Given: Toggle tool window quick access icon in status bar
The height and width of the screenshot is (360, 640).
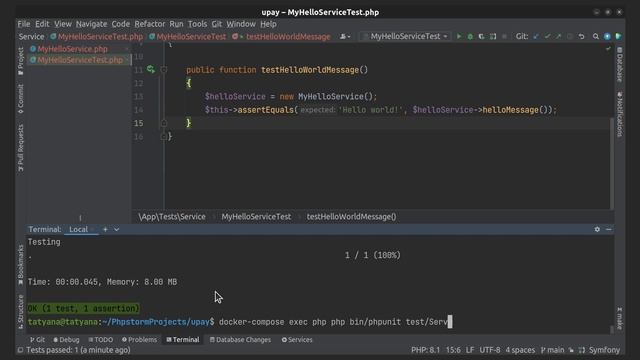Looking at the screenshot, I should coord(20,350).
